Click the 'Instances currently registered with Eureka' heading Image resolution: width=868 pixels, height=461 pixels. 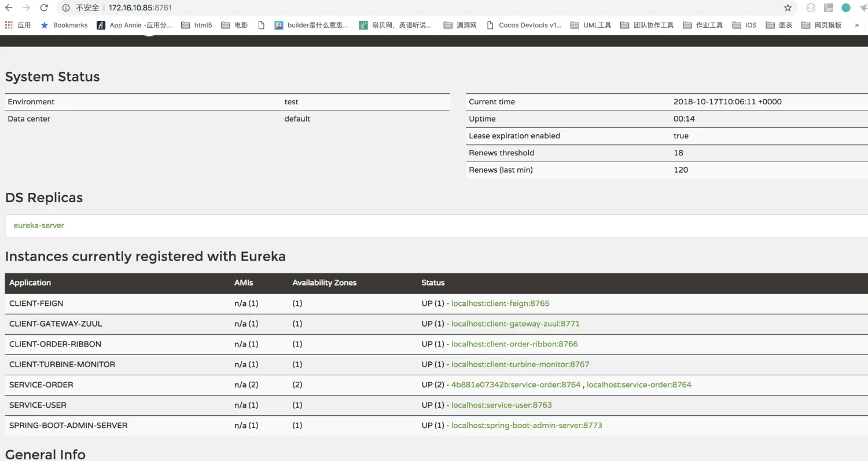point(145,257)
